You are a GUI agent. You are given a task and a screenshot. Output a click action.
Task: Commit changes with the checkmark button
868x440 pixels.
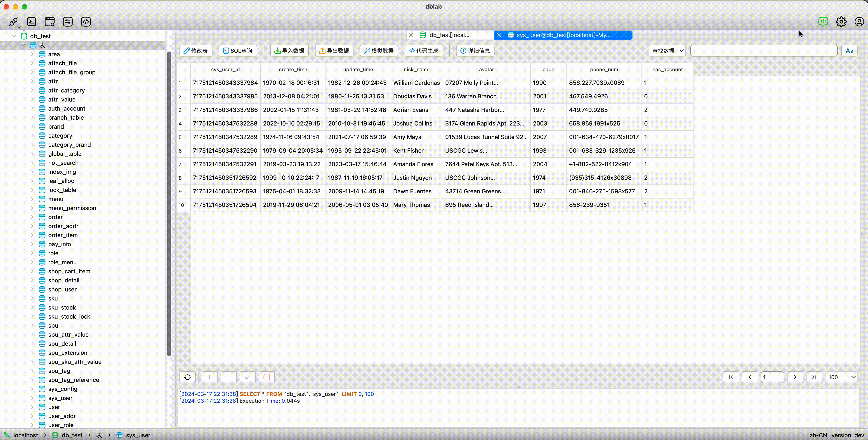coord(248,377)
